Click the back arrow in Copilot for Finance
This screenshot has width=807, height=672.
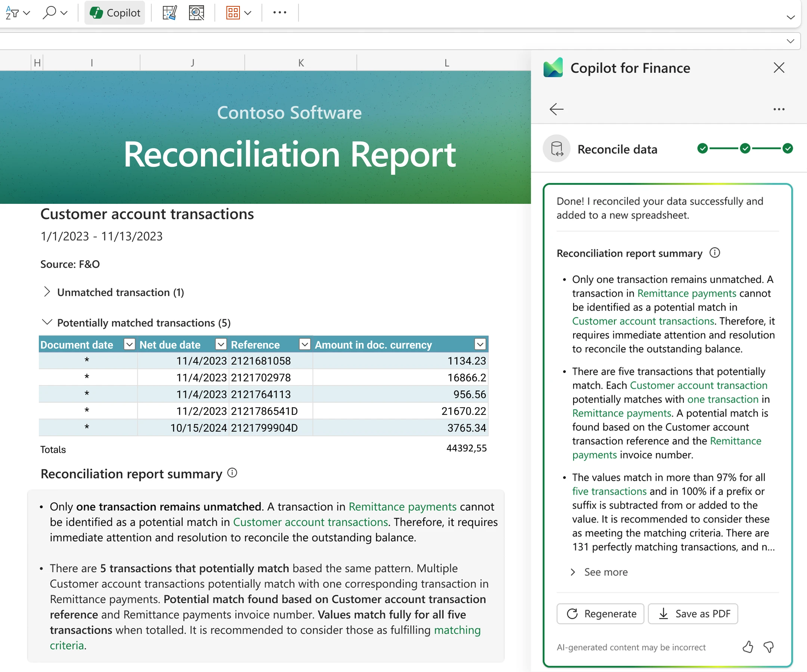click(556, 109)
